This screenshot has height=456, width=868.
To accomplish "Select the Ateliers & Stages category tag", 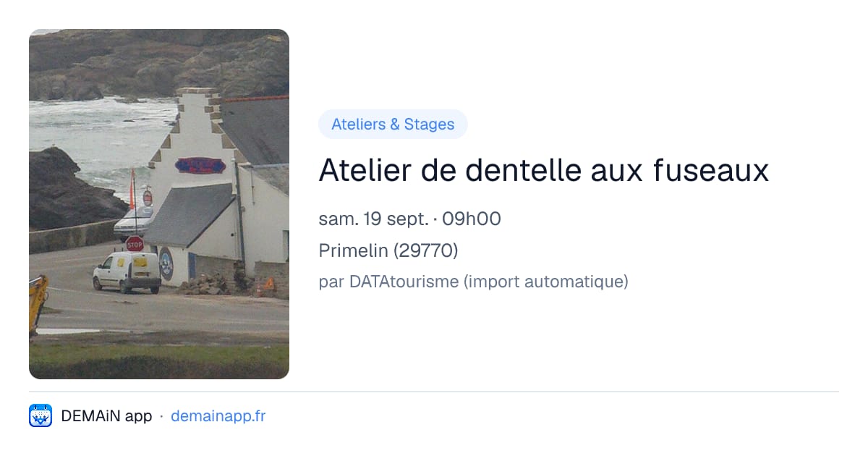I will coord(393,124).
